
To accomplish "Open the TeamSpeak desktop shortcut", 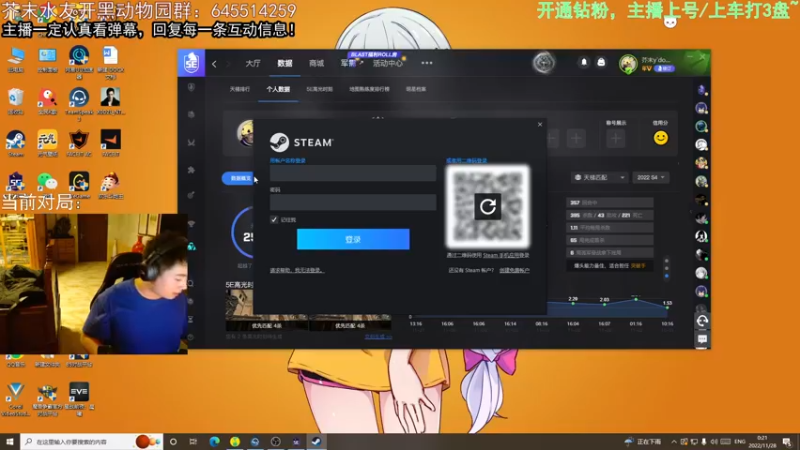I will (79, 104).
